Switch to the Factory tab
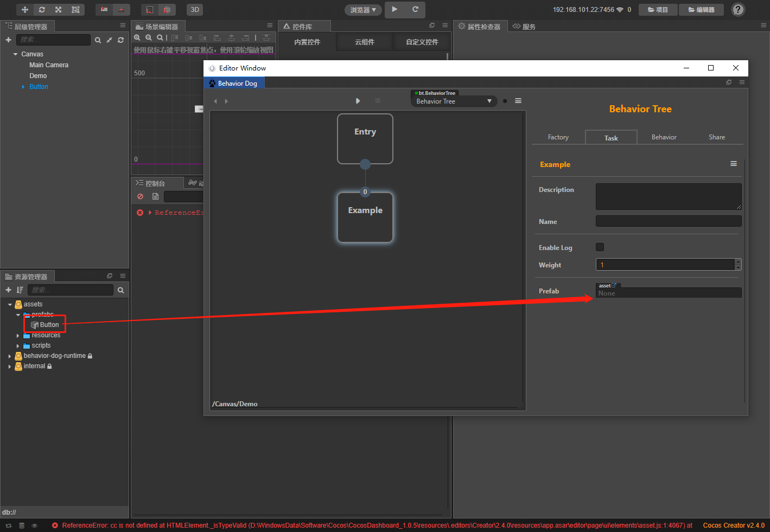 tap(558, 137)
